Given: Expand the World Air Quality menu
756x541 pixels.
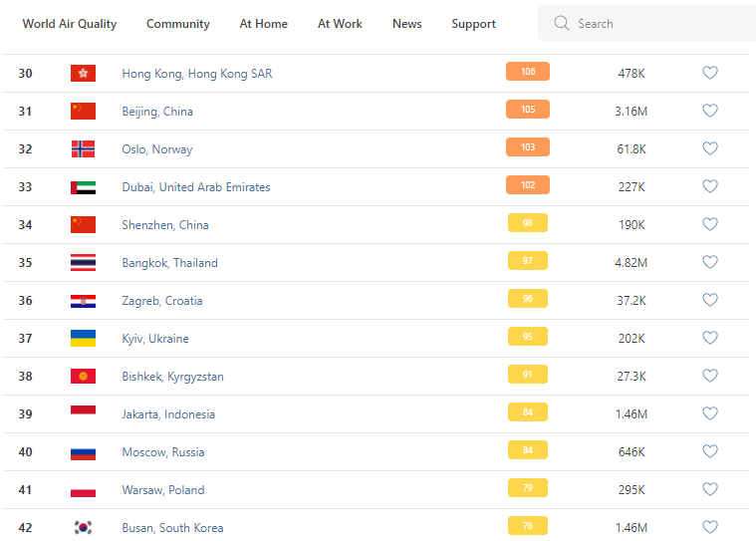Looking at the screenshot, I should 70,24.
